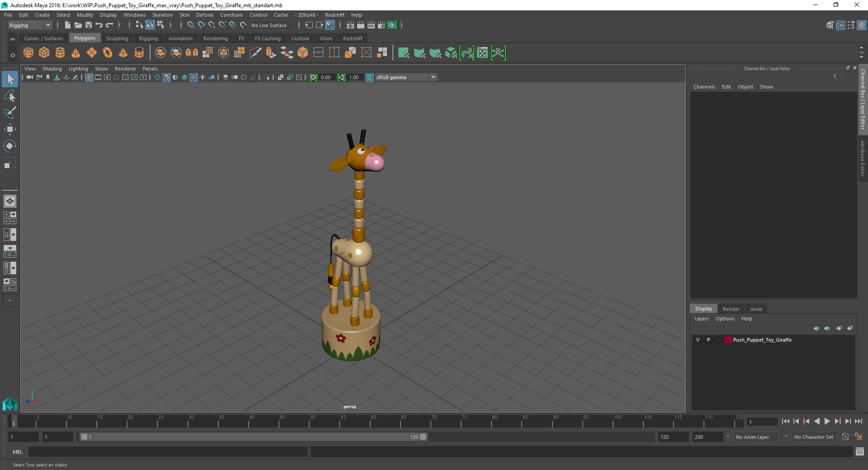Create a new scene file
This screenshot has width=868, height=470.
pyautogui.click(x=67, y=25)
